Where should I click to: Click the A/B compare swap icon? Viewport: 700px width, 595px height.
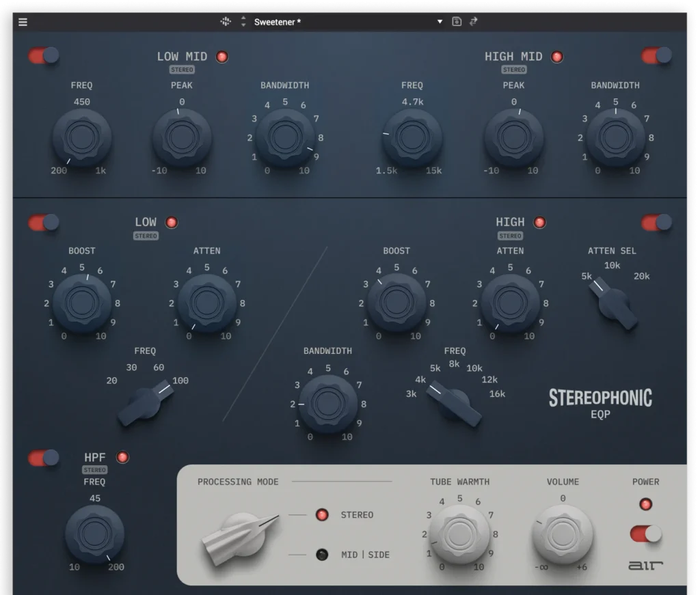[x=474, y=21]
